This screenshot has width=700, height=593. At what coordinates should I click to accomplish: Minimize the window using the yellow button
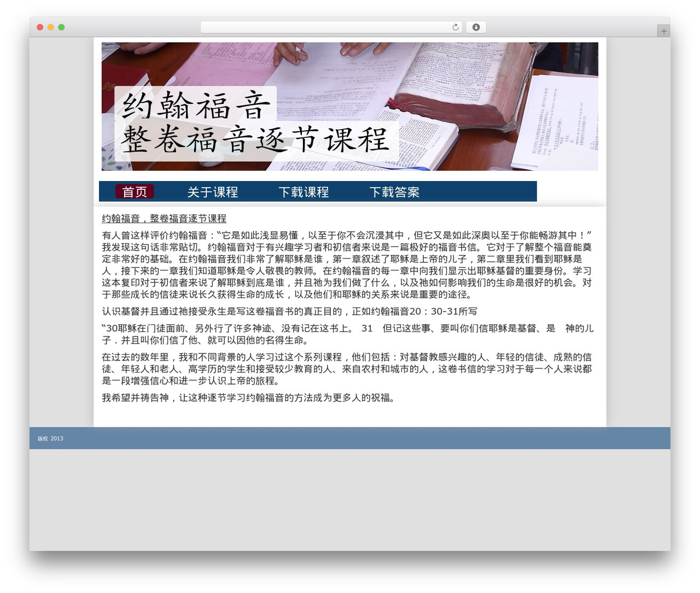(x=50, y=27)
